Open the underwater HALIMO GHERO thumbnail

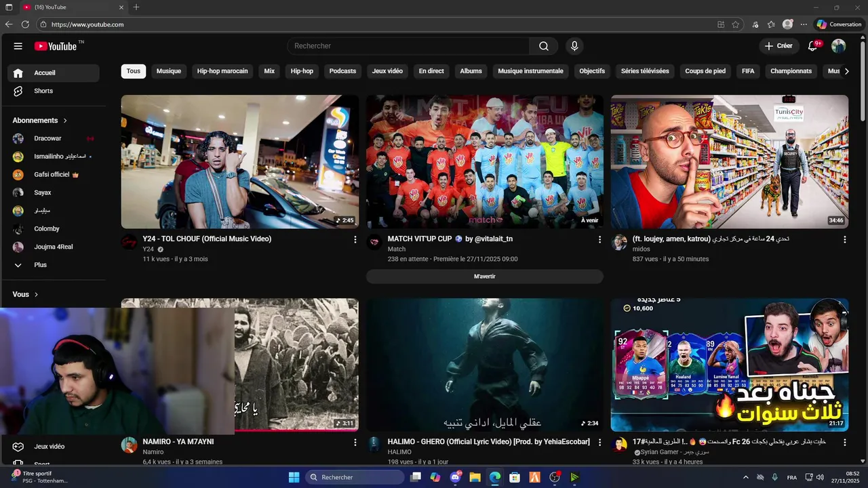[x=485, y=365]
